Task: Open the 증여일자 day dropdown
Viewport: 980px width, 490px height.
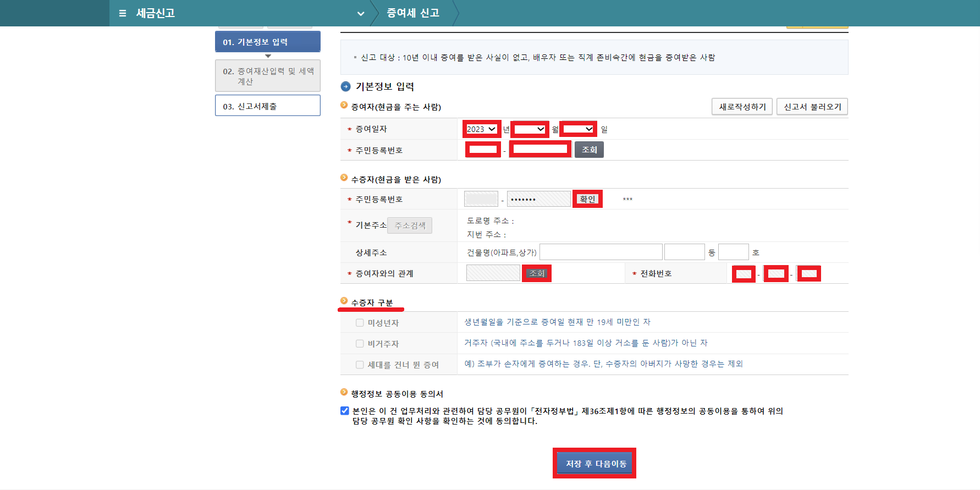Action: pyautogui.click(x=579, y=129)
